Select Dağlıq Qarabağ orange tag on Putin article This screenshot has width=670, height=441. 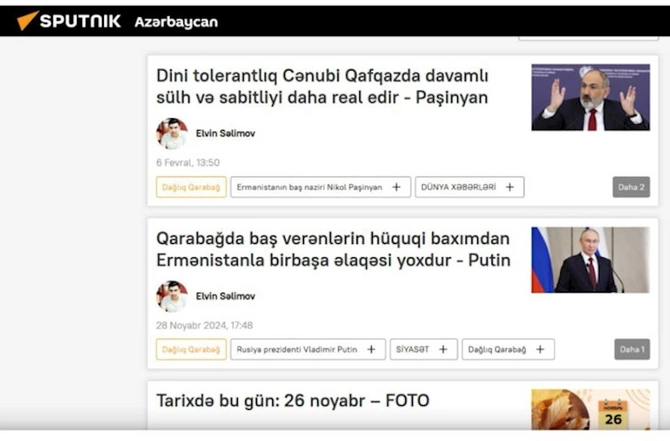191,350
